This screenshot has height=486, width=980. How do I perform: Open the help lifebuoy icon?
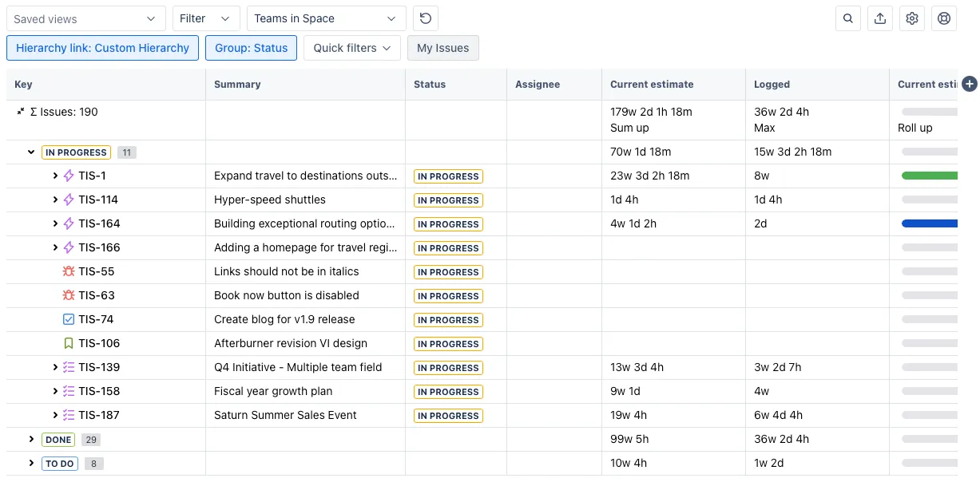click(944, 18)
